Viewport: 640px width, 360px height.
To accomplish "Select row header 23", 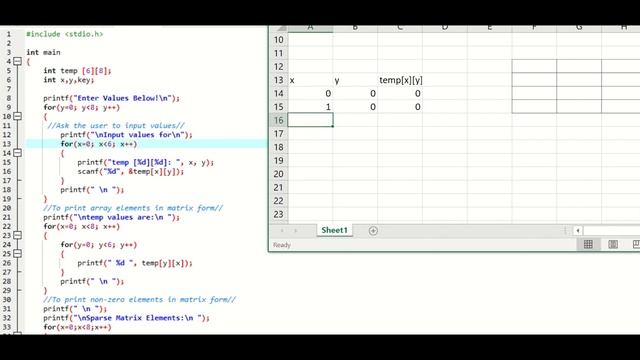I will 278,214.
